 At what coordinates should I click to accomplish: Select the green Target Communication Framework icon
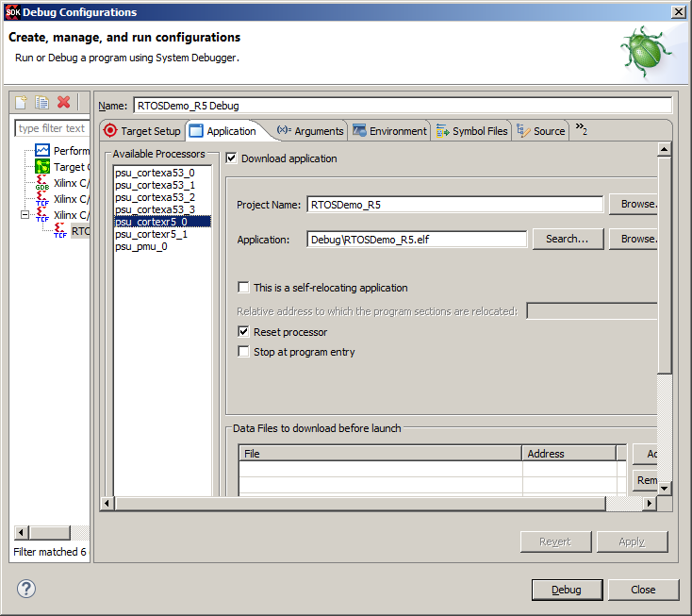coord(42,167)
